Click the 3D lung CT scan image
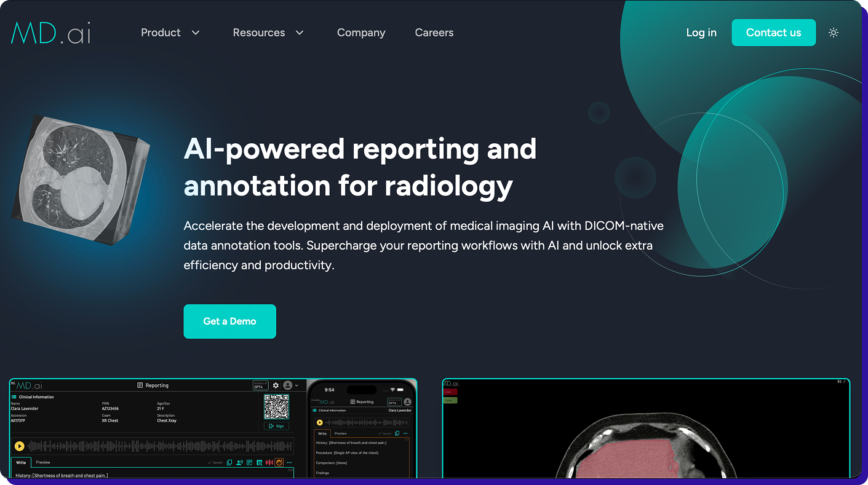 (x=81, y=179)
